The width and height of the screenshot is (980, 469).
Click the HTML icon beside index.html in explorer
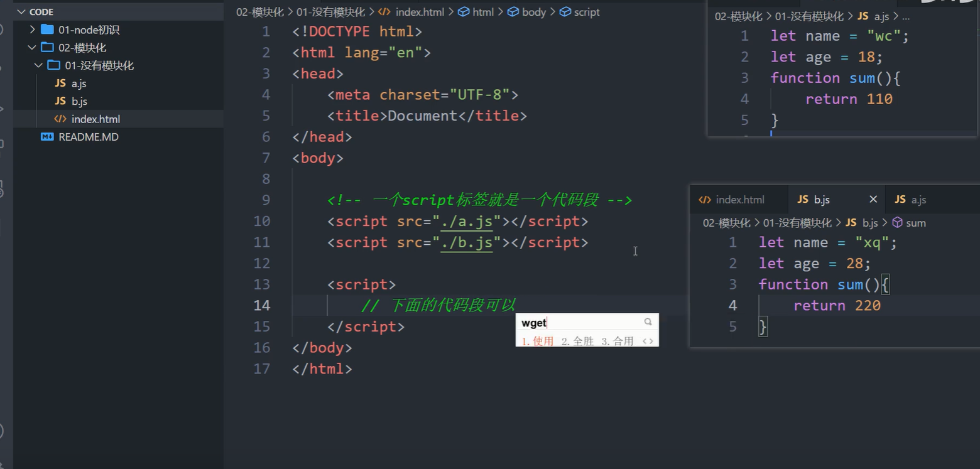point(60,119)
